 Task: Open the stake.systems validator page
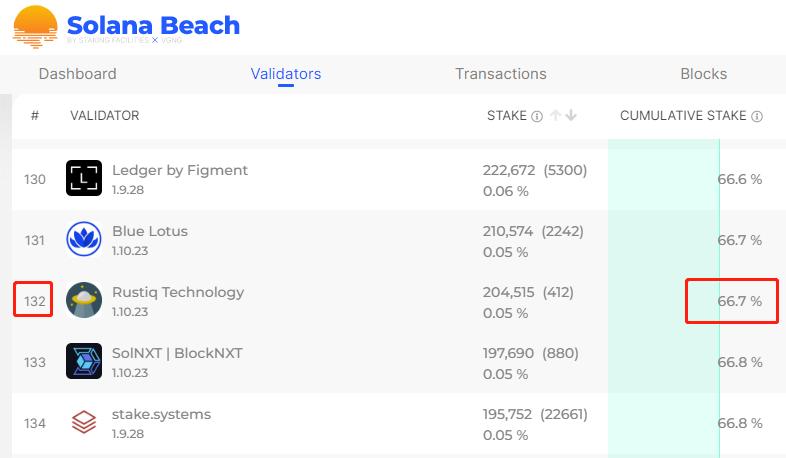(161, 414)
